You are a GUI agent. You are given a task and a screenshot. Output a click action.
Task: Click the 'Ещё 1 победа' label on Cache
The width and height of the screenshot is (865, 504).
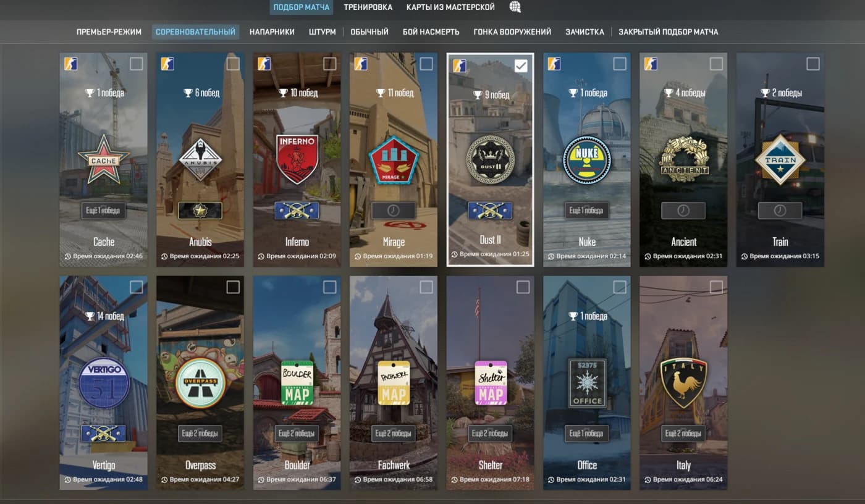[x=104, y=211]
